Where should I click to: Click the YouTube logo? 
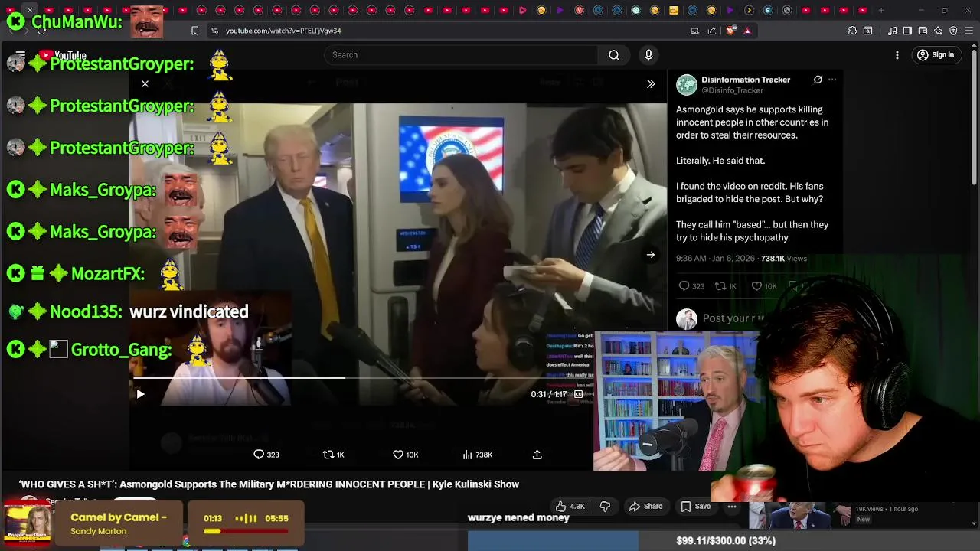[64, 55]
